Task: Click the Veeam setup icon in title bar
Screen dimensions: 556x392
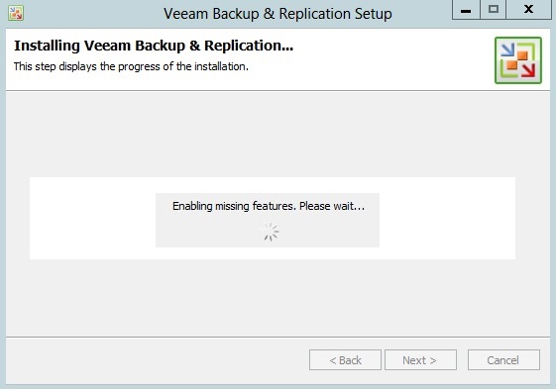Action: (16, 13)
